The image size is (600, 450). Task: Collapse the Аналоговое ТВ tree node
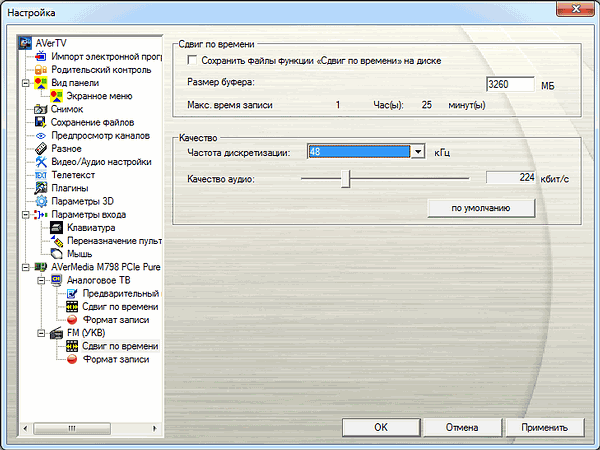pyautogui.click(x=41, y=280)
